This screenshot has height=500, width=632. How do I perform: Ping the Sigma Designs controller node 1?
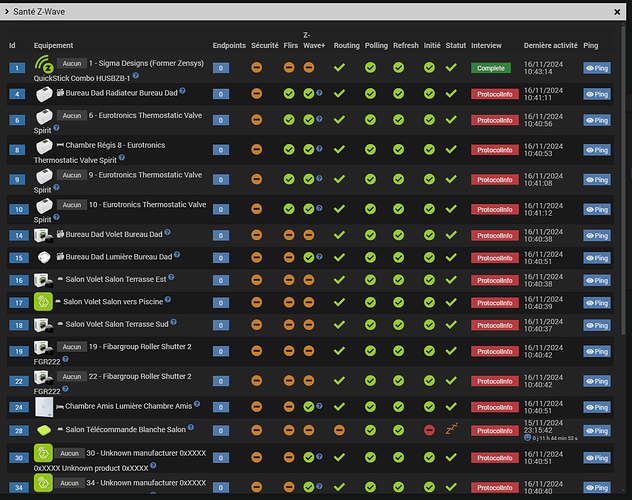597,68
